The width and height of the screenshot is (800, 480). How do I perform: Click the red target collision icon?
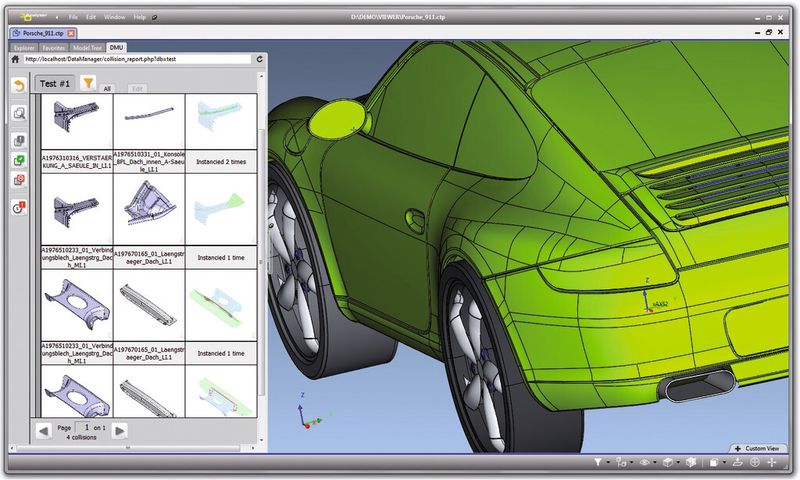[19, 180]
